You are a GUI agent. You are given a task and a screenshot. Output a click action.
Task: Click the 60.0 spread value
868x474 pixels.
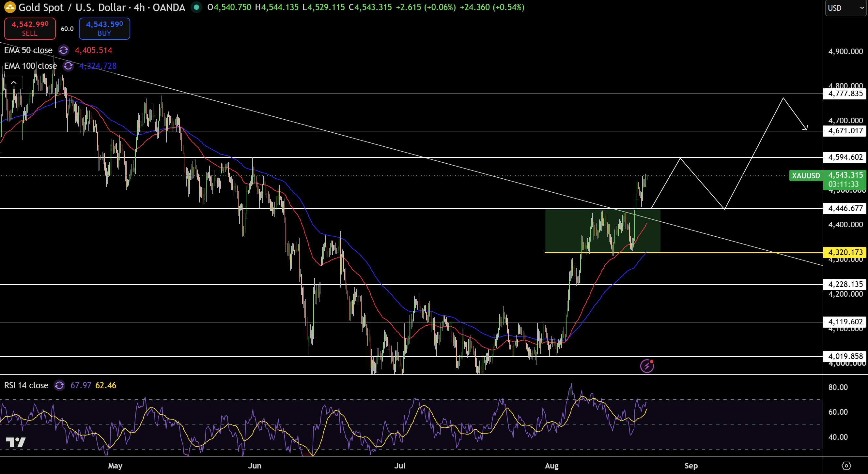[67, 29]
